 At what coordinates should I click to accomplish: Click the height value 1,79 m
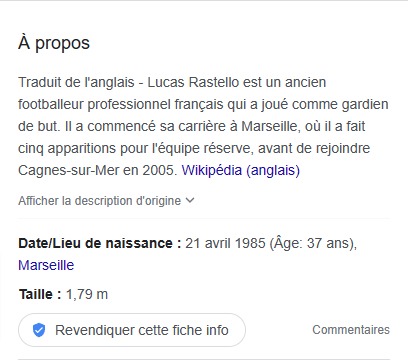pos(87,294)
